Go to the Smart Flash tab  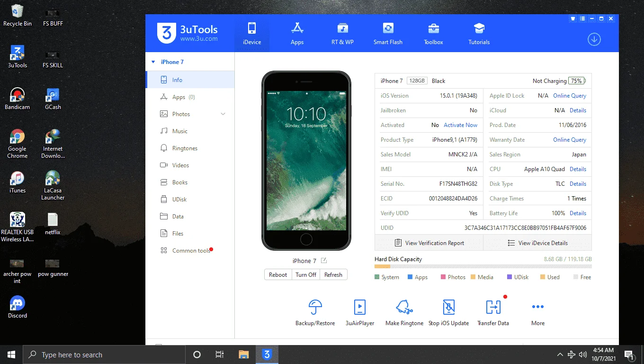click(388, 33)
